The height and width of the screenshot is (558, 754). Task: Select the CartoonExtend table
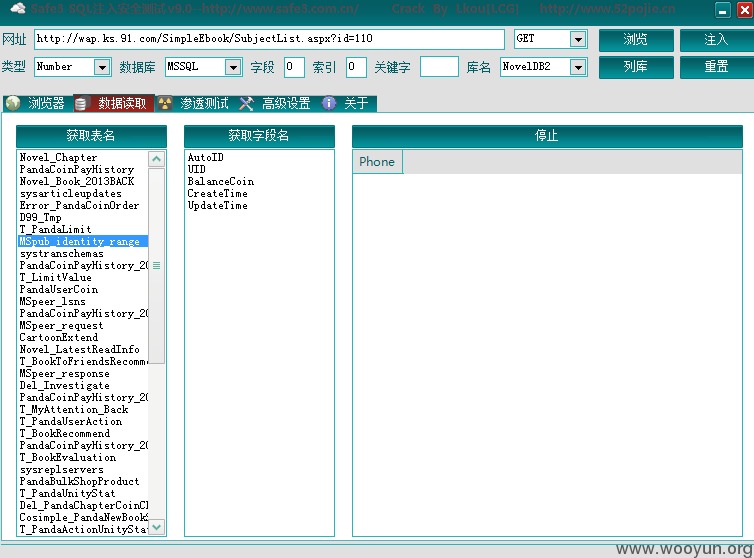(59, 337)
